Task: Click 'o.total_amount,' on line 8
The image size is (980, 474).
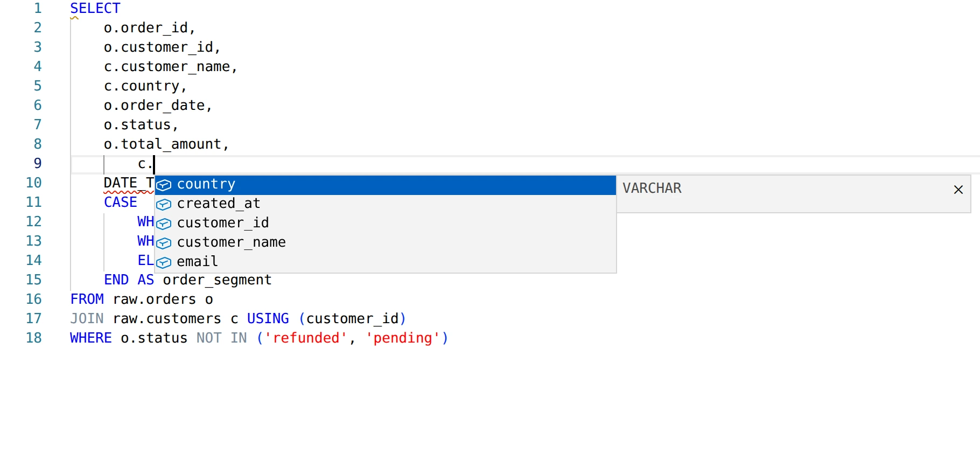Action: tap(166, 144)
